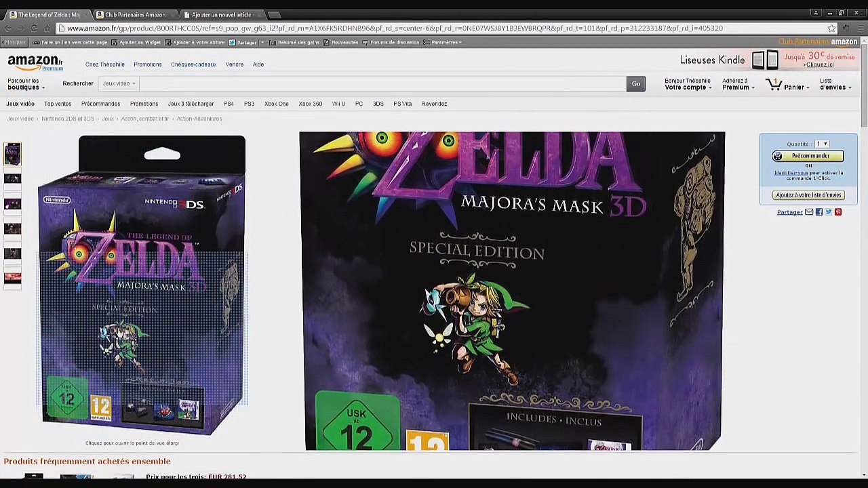This screenshot has width=868, height=488.
Task: Click the Amazon.fr logo
Action: (x=35, y=63)
